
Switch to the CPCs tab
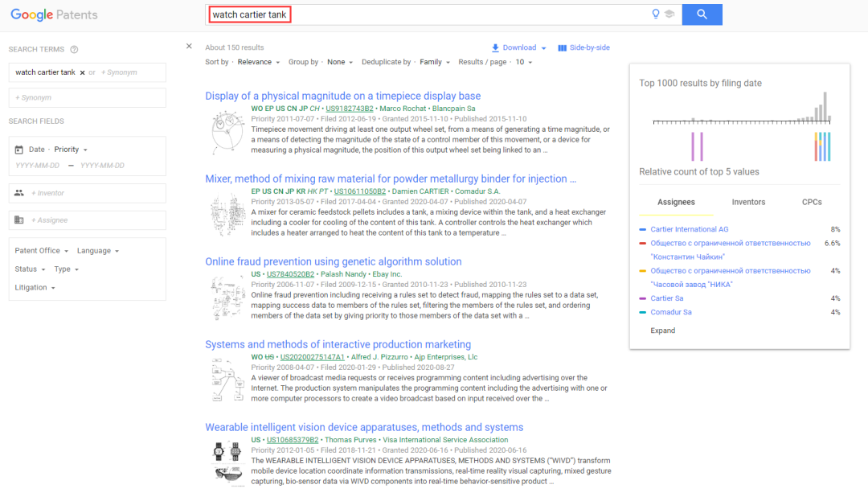[x=812, y=202]
